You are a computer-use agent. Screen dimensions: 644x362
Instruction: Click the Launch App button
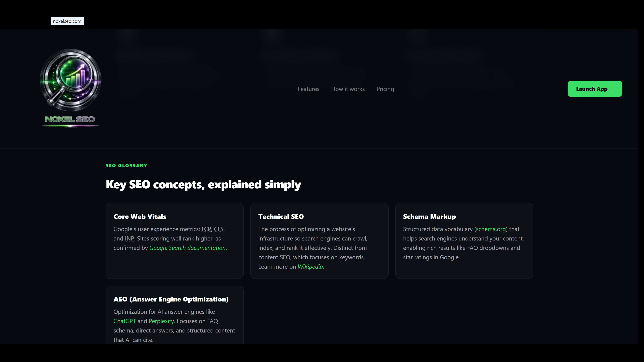click(595, 89)
